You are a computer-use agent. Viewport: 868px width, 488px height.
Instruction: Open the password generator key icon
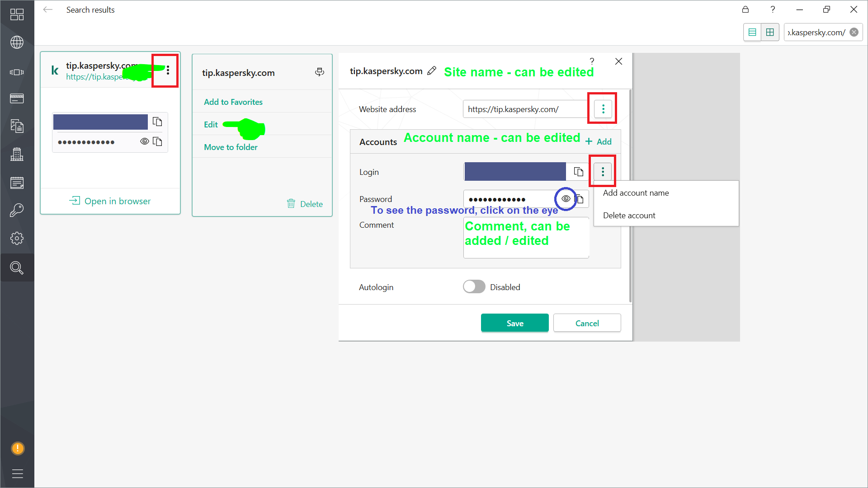(17, 210)
